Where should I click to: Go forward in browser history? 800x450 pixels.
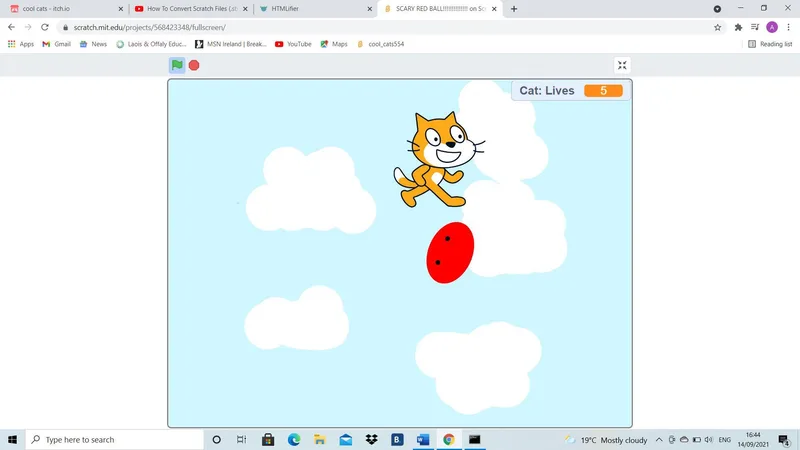pyautogui.click(x=28, y=27)
